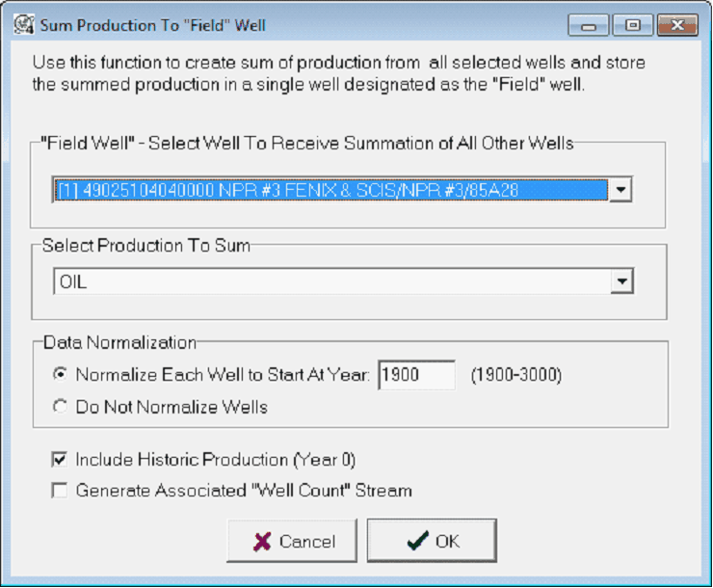Click the highlighted NPR #3 FENIX well entry

(330, 190)
